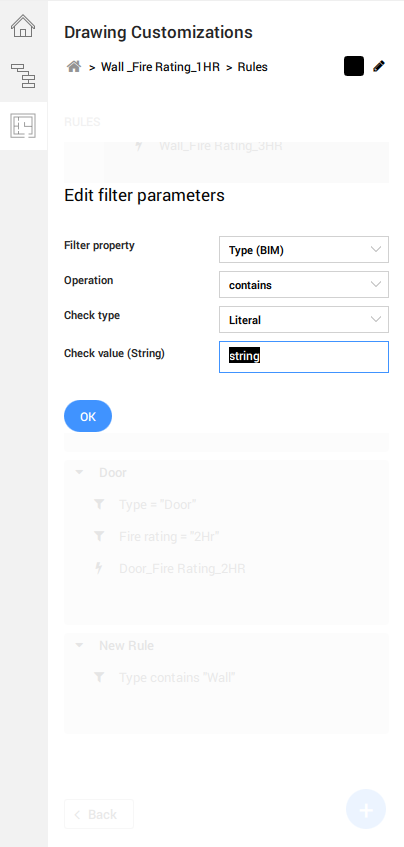Viewport: 404px width, 847px height.
Task: Open the Structure tree panel icon
Action: (x=23, y=76)
